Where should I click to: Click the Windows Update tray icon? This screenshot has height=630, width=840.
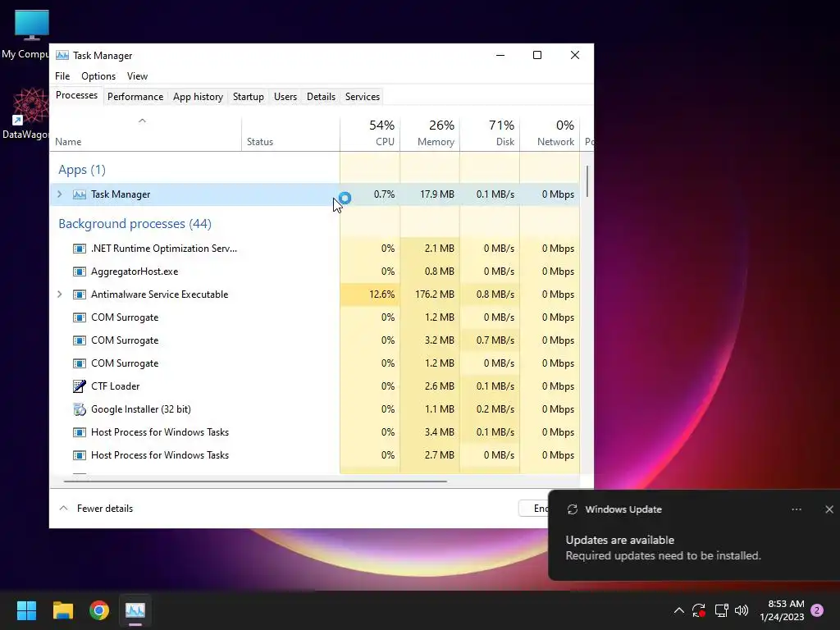[699, 610]
